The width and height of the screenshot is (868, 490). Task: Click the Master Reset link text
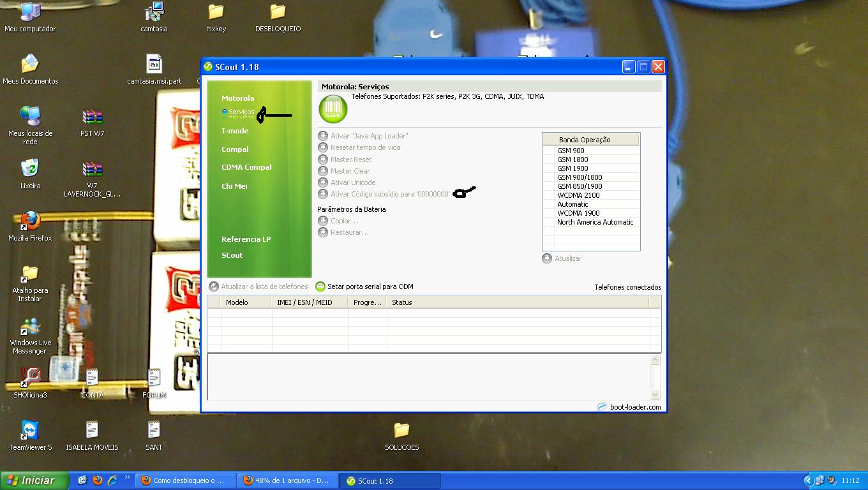click(351, 160)
